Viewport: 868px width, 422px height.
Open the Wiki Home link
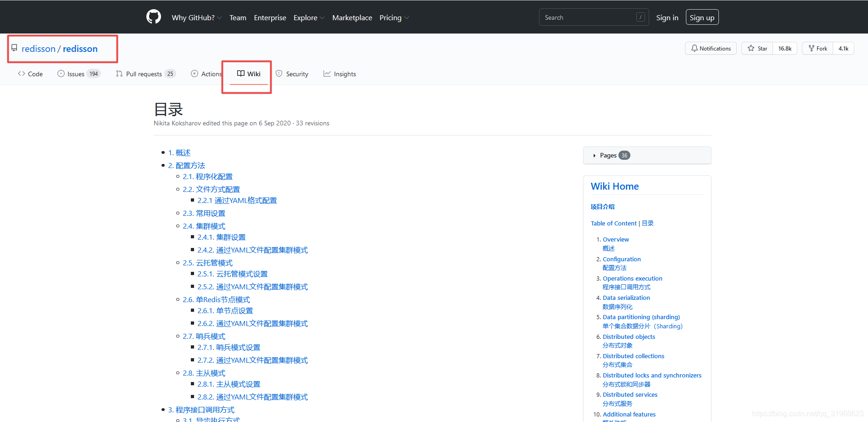pos(615,186)
